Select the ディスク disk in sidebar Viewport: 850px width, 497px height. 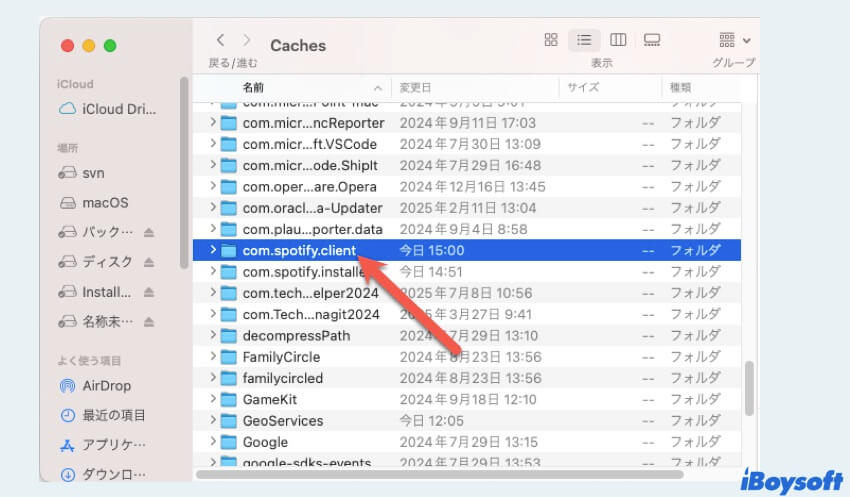pos(95,262)
